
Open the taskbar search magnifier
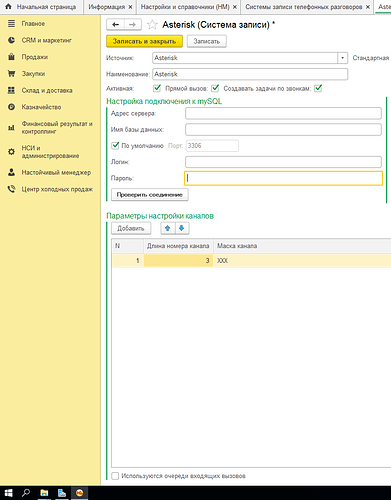[x=26, y=493]
